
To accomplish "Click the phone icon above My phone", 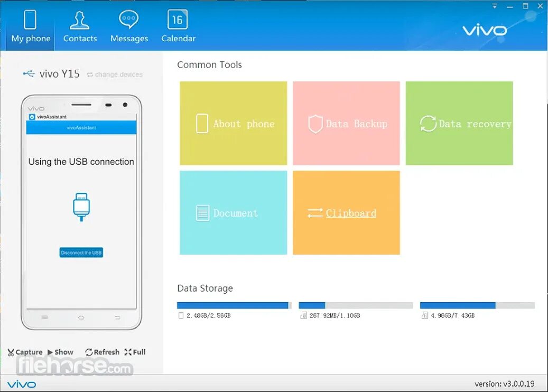I will (30, 19).
